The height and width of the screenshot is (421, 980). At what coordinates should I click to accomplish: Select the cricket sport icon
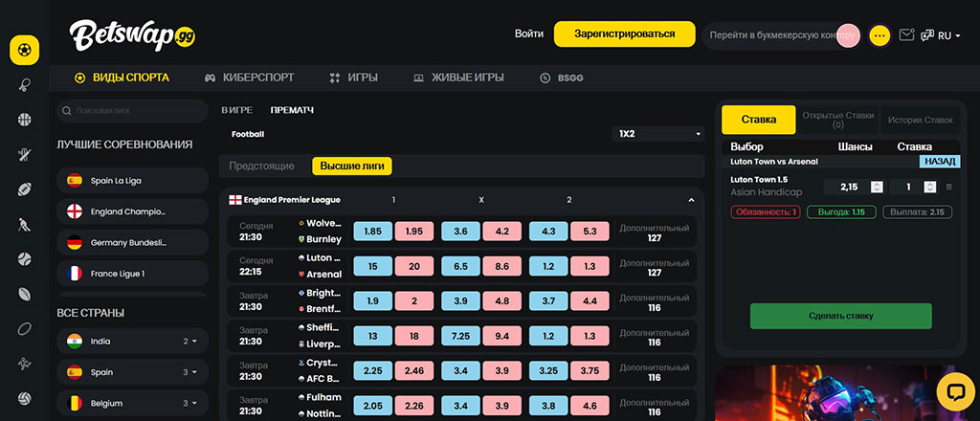[x=24, y=155]
